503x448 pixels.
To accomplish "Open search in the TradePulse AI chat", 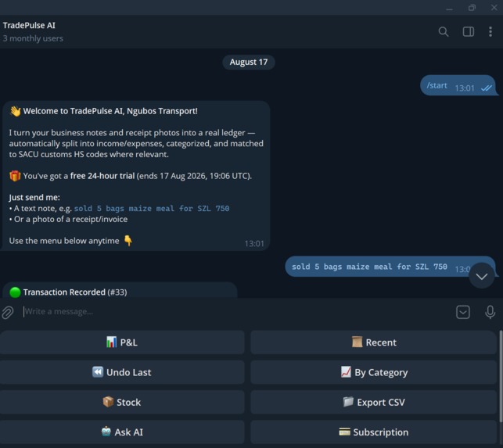I will pos(444,32).
